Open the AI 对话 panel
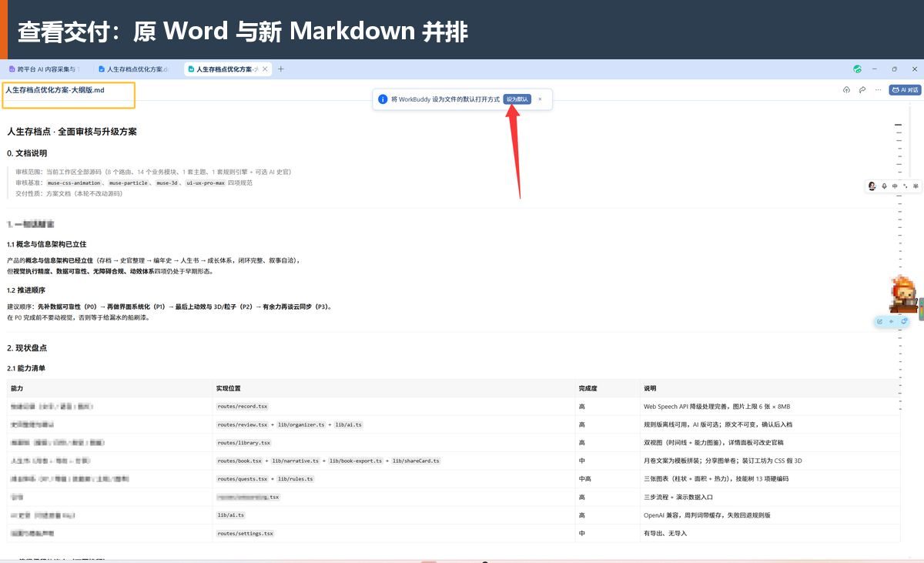Screen dimensions: 924x563 click(x=905, y=90)
